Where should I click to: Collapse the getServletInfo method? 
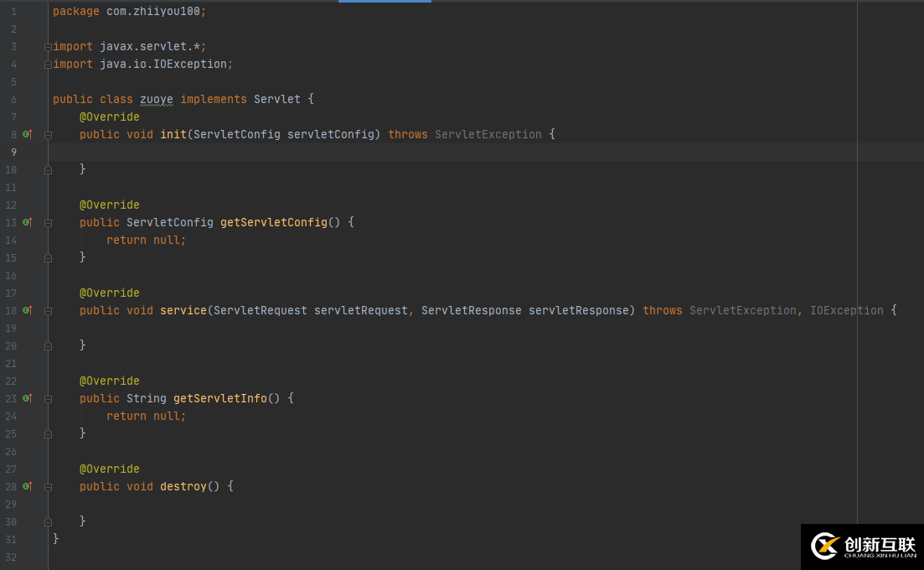click(48, 398)
